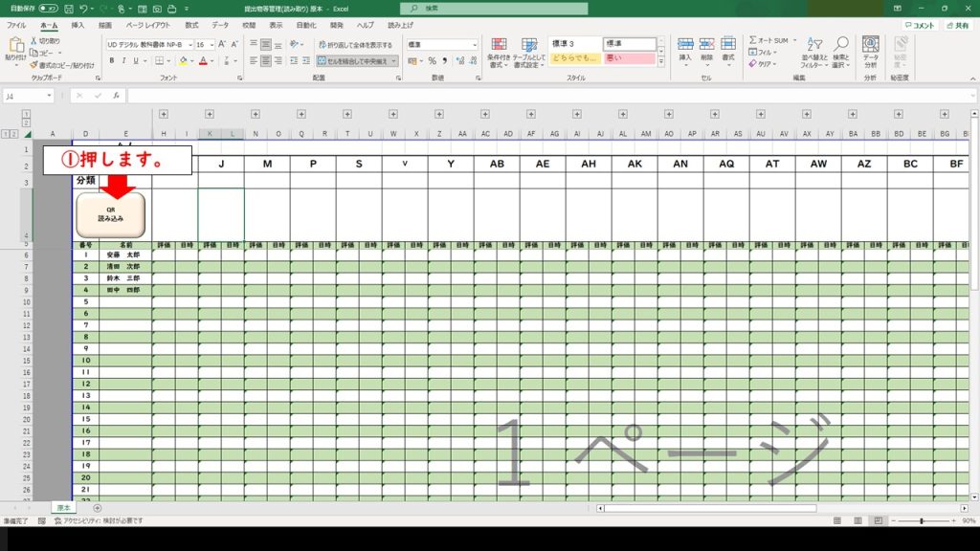
Task: Apply bold formatting with the B icon
Action: (111, 60)
